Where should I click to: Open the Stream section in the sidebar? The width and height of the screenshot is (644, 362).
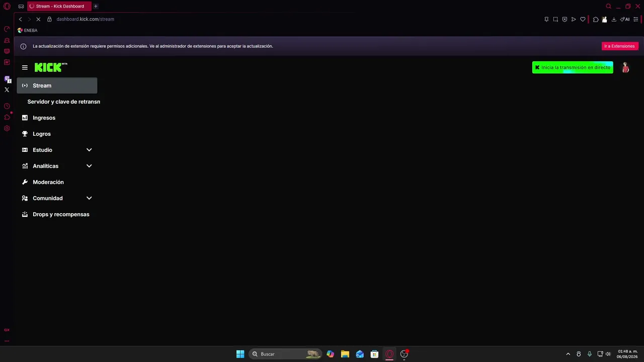[57, 85]
